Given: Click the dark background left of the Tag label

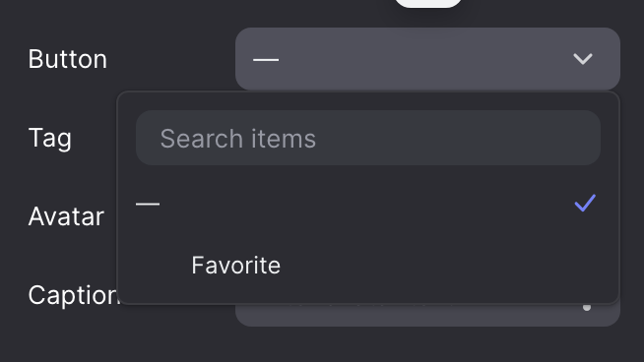Looking at the screenshot, I should click(x=13, y=139).
